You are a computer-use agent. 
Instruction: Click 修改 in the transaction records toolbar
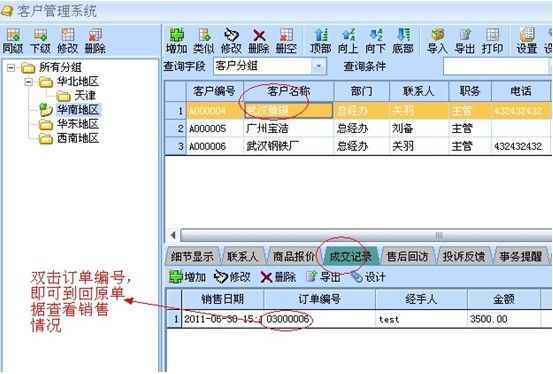232,277
